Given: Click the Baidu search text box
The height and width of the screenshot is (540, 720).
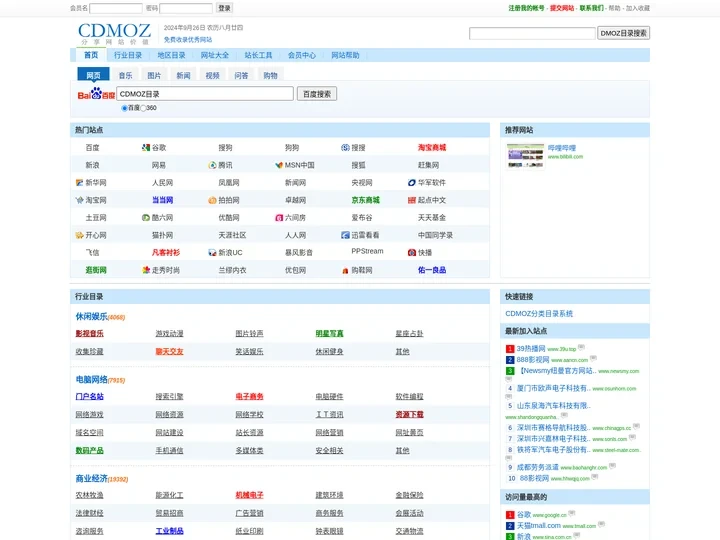Looking at the screenshot, I should coord(205,94).
